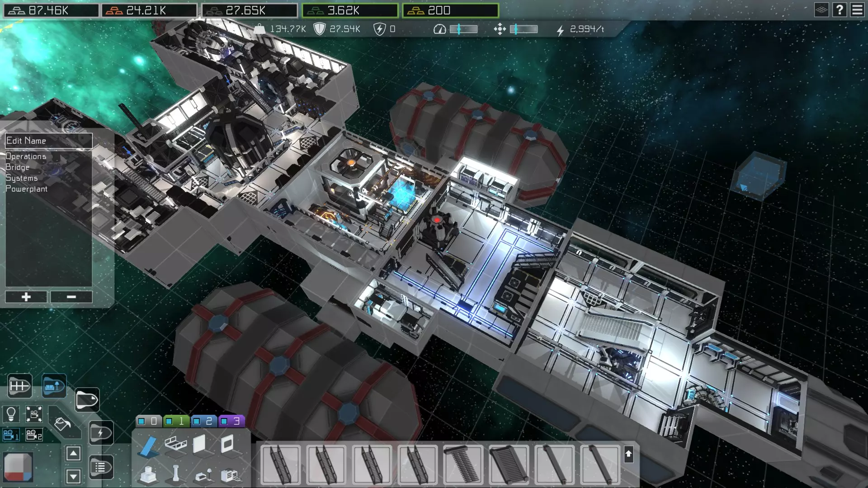Select the Bridge room entry

tap(18, 167)
